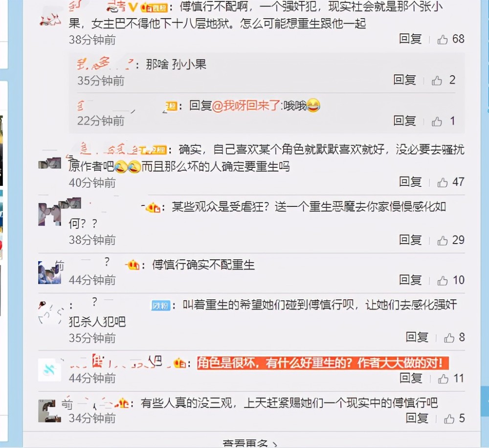Thumbs-up the last comment with 5 likes
The height and width of the screenshot is (448, 489).
pos(449,419)
